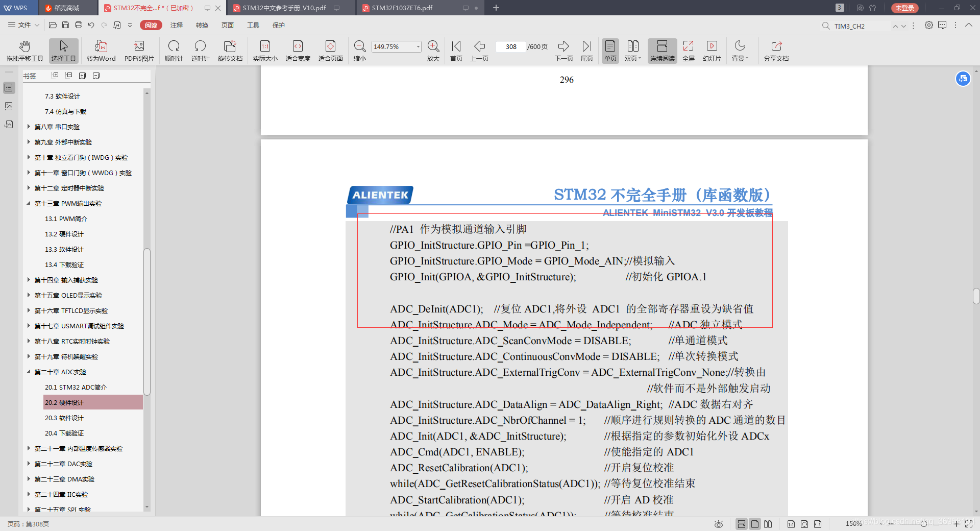
Task: Collapse the 第二十章 ADC实验 bookmark
Action: coord(29,372)
